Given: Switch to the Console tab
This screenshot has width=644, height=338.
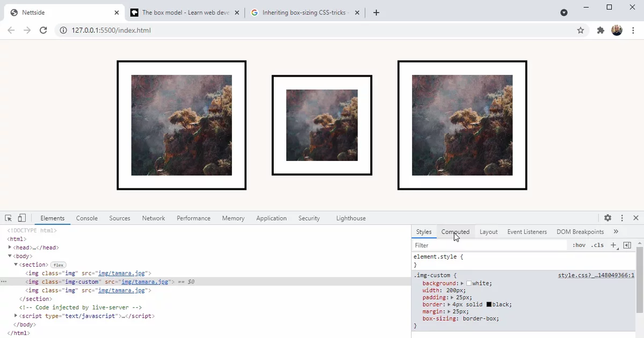Looking at the screenshot, I should pyautogui.click(x=87, y=218).
